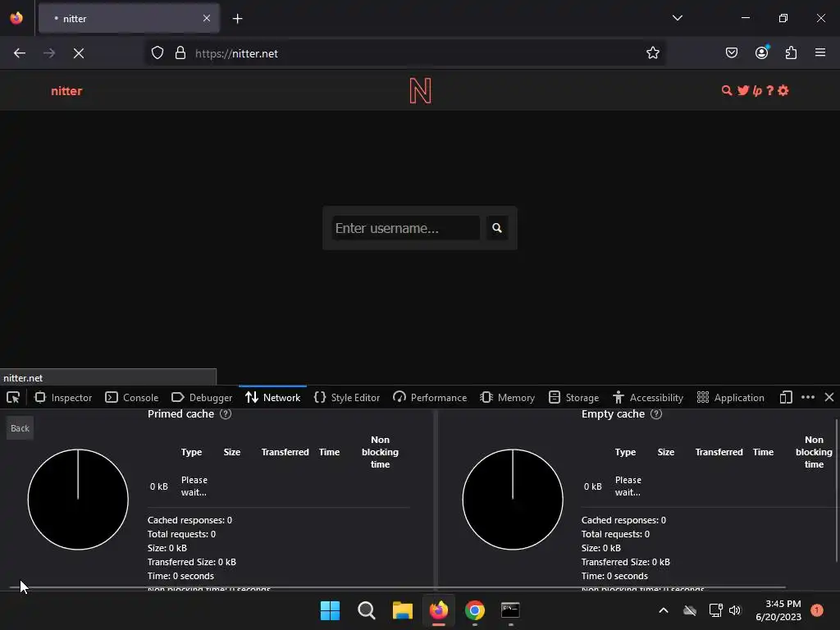
Task: Click the URL address bar
Action: pos(405,53)
